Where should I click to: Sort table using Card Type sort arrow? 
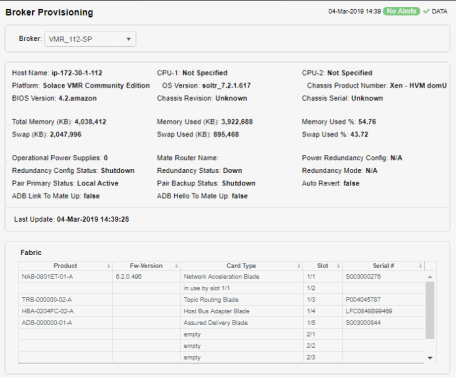pyautogui.click(x=299, y=266)
